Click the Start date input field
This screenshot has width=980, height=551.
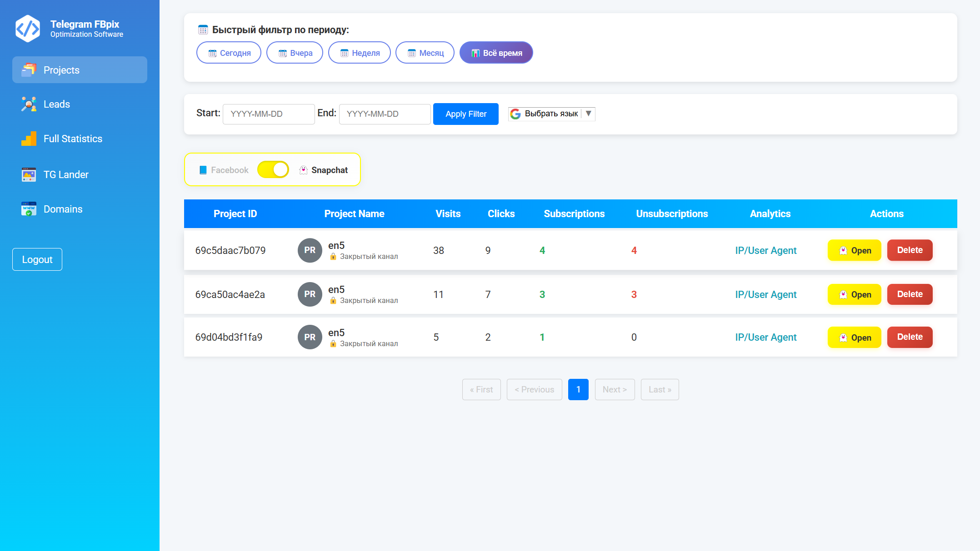pos(268,114)
